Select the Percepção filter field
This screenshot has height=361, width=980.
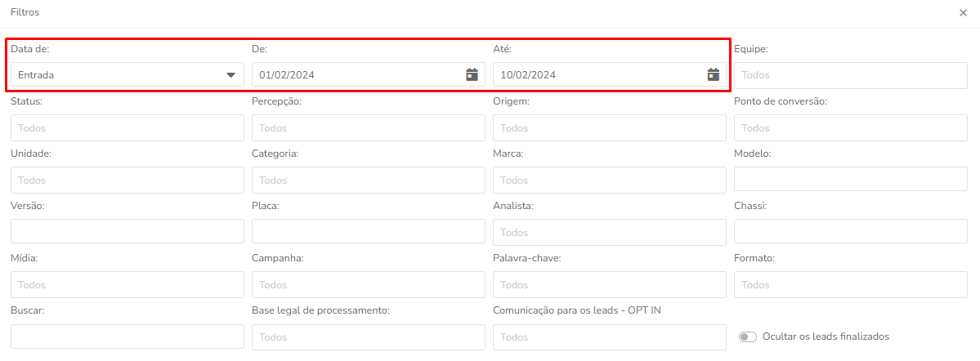369,128
